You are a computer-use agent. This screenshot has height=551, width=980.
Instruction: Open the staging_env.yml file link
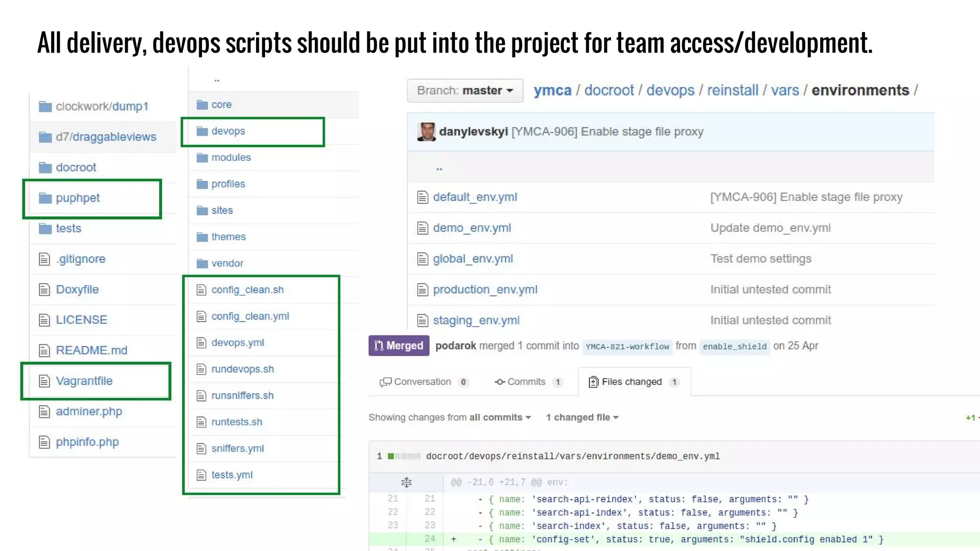pos(476,320)
